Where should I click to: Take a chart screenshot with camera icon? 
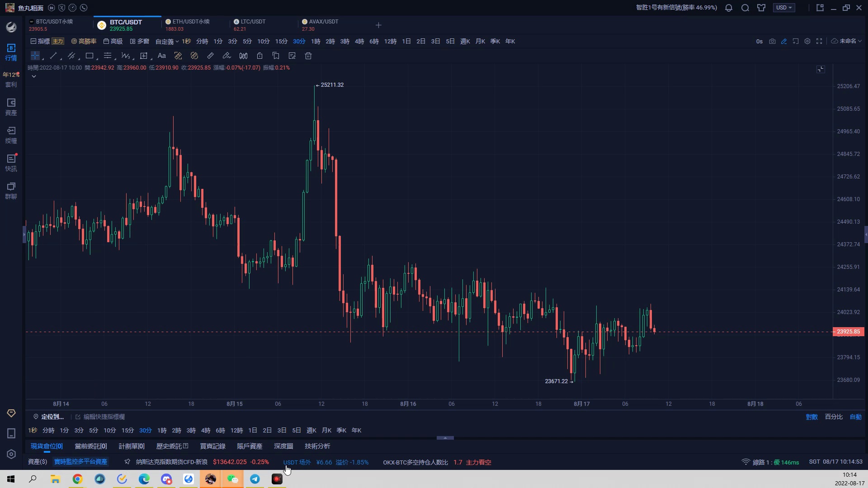click(772, 41)
